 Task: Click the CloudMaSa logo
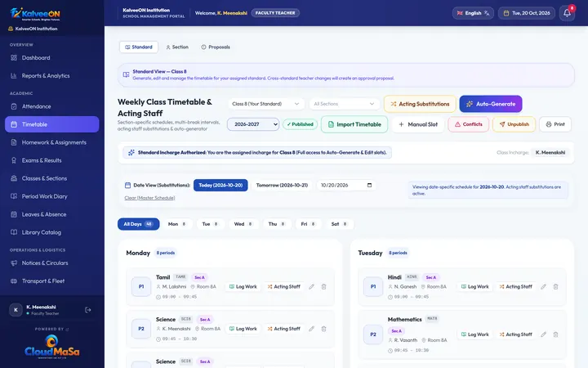(x=51, y=347)
